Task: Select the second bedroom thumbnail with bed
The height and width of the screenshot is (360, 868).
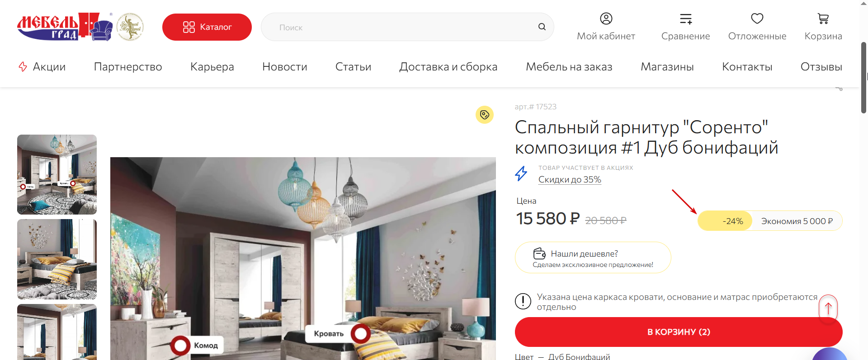Action: point(57,259)
